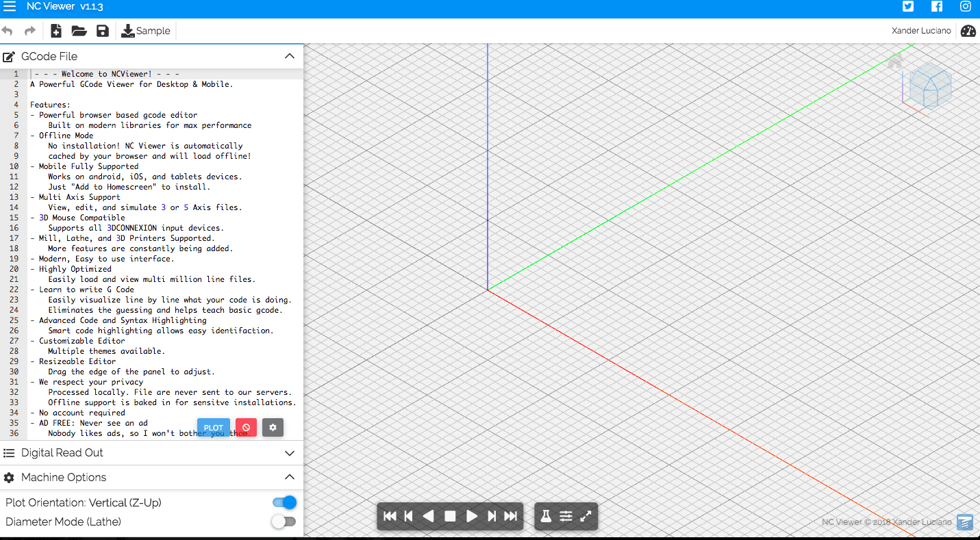Click the '- 3D Mouse Compatible' line
Viewport: 980px width, 540px height.
pyautogui.click(x=77, y=218)
